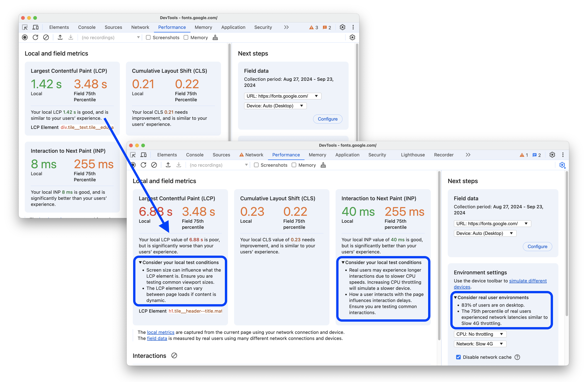Toggle the Screenshots checkbox

(255, 166)
